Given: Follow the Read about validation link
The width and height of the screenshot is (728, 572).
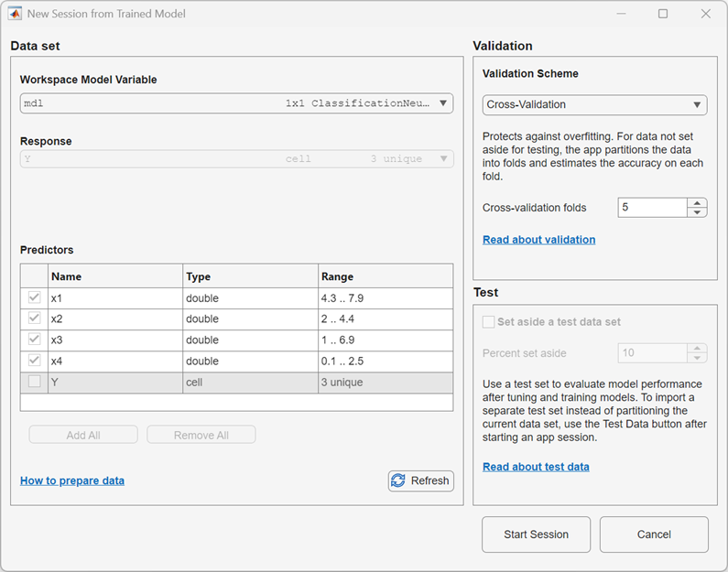Looking at the screenshot, I should pyautogui.click(x=538, y=240).
